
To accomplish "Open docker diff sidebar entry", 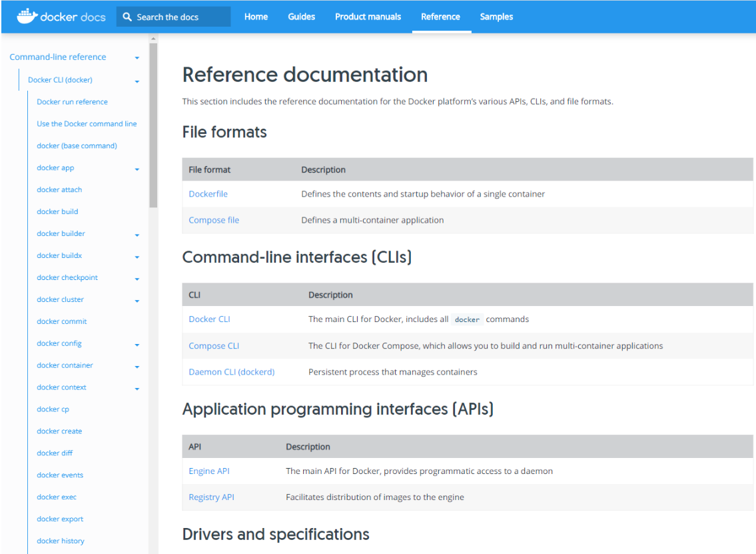I will click(x=55, y=453).
